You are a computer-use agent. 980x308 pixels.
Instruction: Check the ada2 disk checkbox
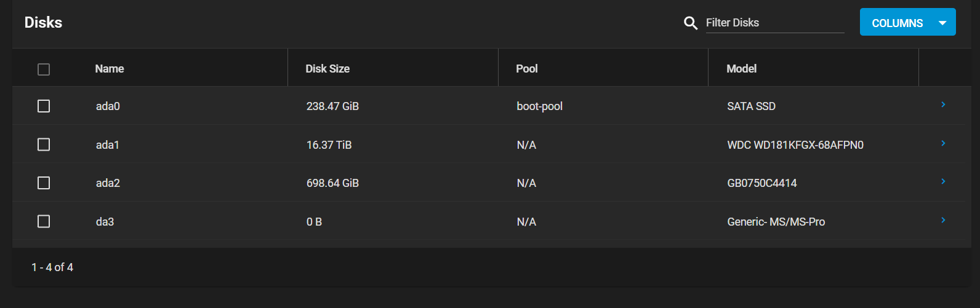44,183
